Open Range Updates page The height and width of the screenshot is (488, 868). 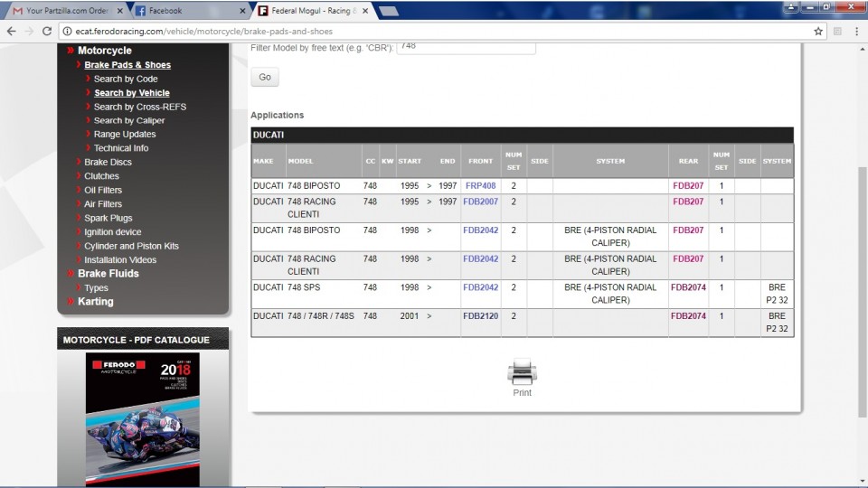tap(125, 134)
